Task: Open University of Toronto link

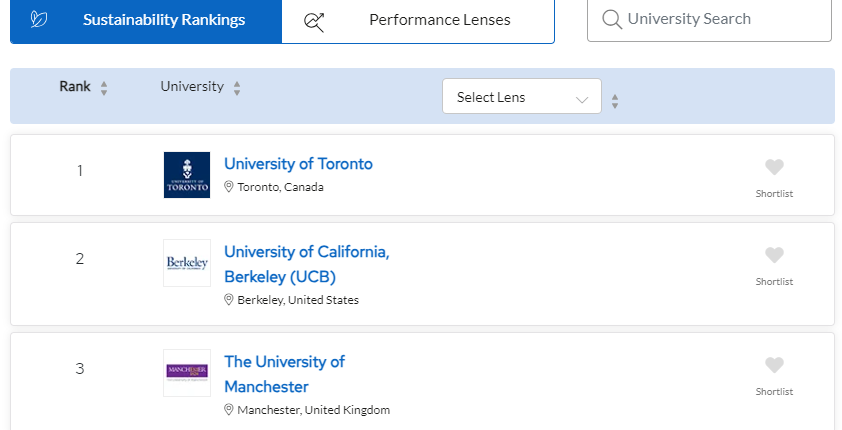Action: tap(298, 164)
